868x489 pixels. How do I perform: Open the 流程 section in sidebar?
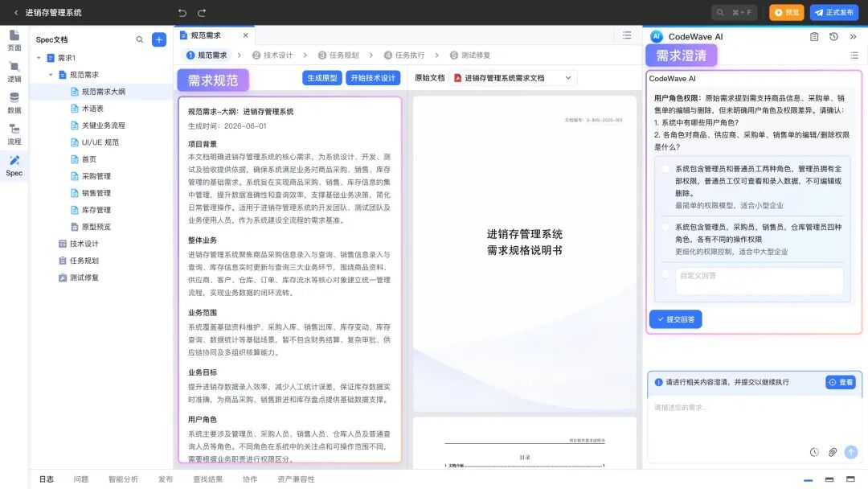click(14, 134)
